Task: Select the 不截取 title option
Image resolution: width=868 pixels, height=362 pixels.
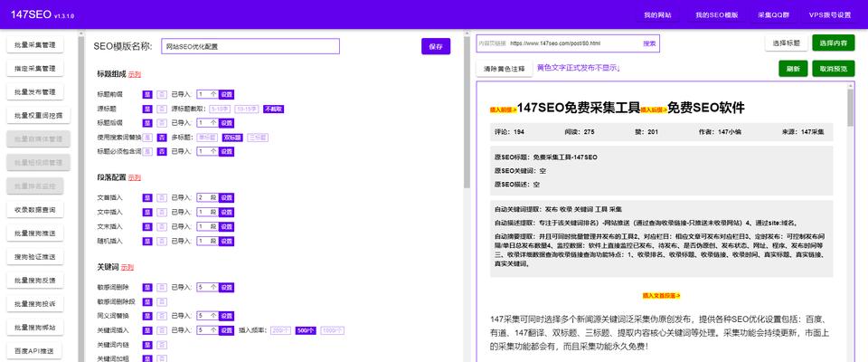Action: click(x=273, y=109)
